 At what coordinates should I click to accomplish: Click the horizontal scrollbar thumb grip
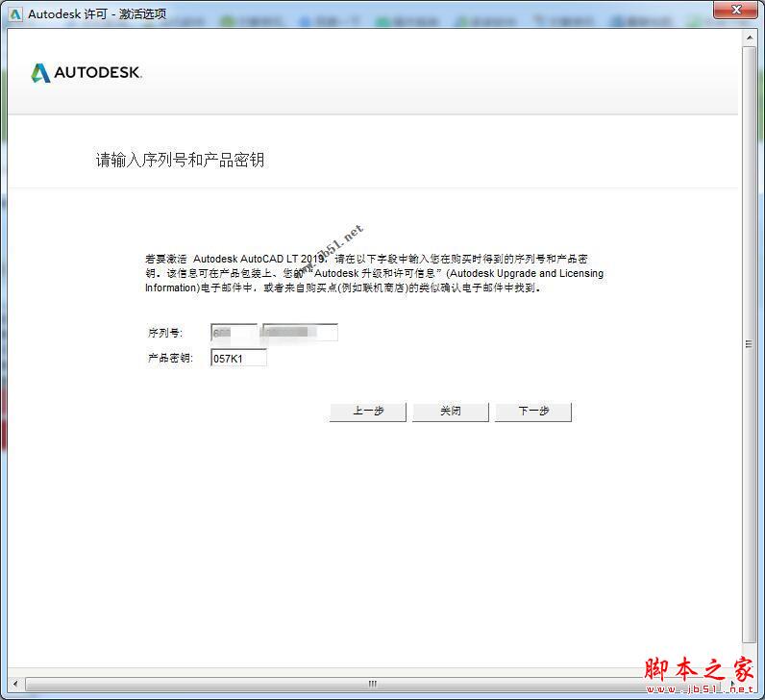(x=373, y=684)
